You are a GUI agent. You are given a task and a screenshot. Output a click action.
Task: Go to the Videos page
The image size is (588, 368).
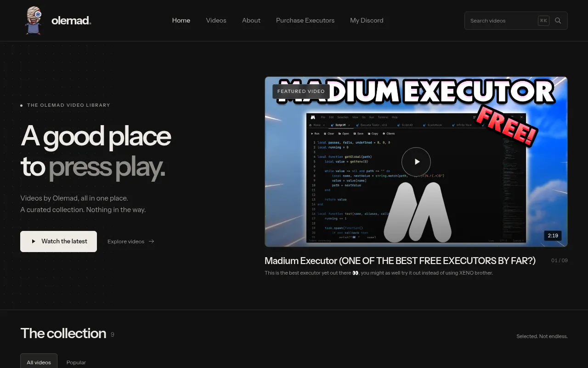point(216,20)
